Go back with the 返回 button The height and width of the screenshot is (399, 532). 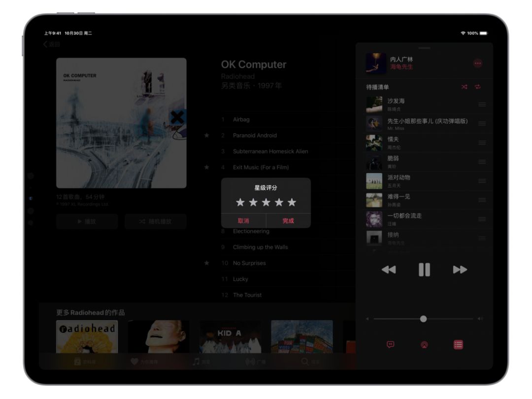pos(52,44)
